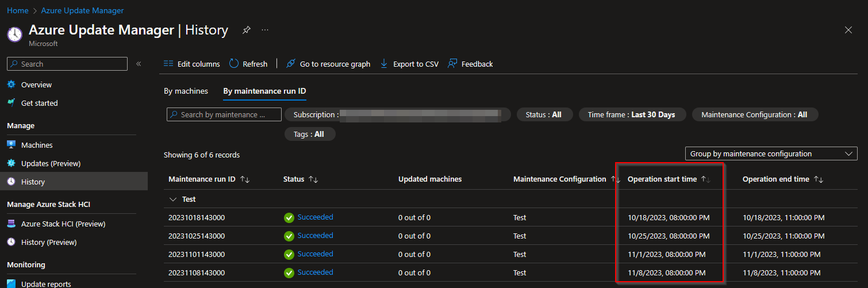Click maintenance run ID 20231025143000
Screen dimensions: 868x288
(197, 236)
